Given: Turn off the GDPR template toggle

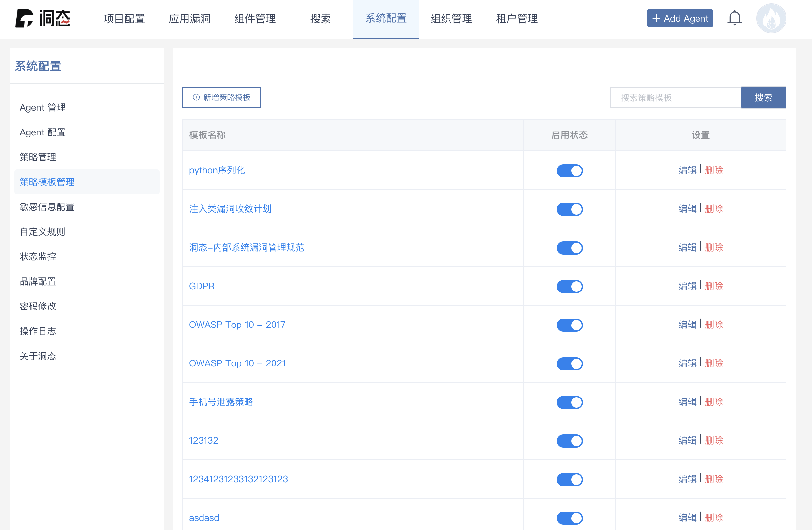Looking at the screenshot, I should coord(570,286).
